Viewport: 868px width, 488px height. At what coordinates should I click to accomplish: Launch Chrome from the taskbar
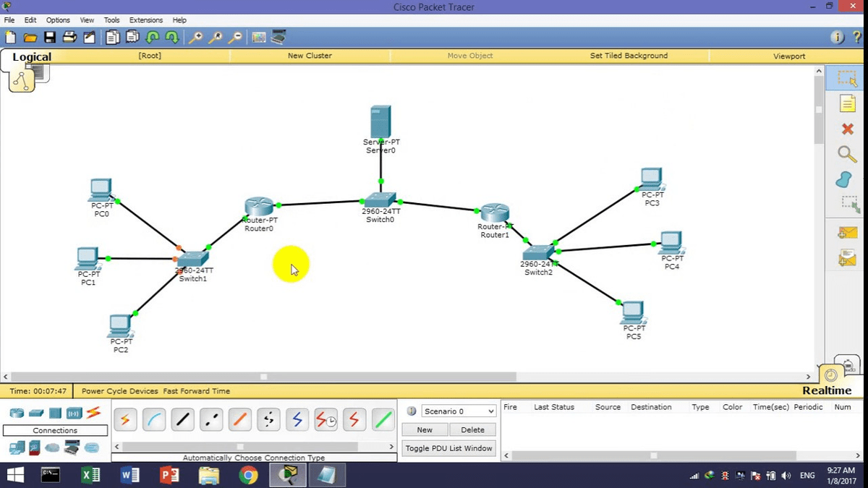(x=249, y=475)
